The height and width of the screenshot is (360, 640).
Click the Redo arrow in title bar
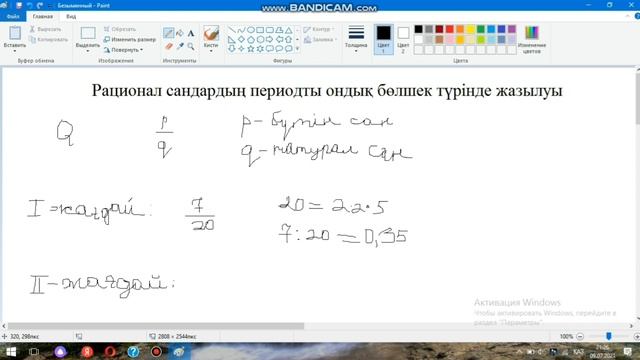pos(40,5)
